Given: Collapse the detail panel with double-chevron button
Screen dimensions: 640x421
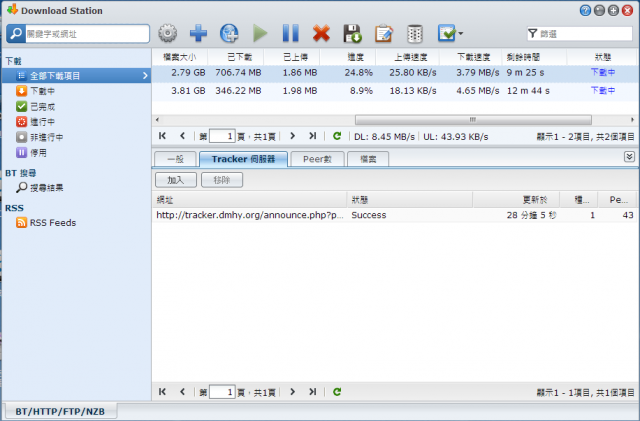Looking at the screenshot, I should (x=629, y=157).
